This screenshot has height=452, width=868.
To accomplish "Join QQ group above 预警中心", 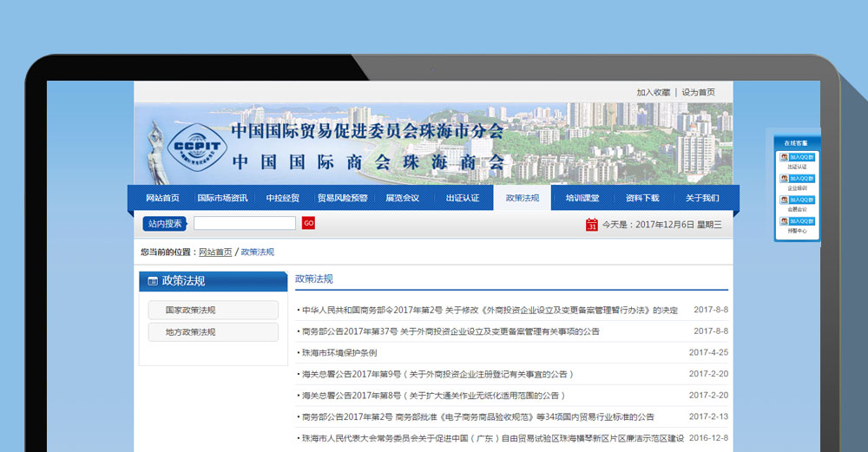I will (x=797, y=221).
